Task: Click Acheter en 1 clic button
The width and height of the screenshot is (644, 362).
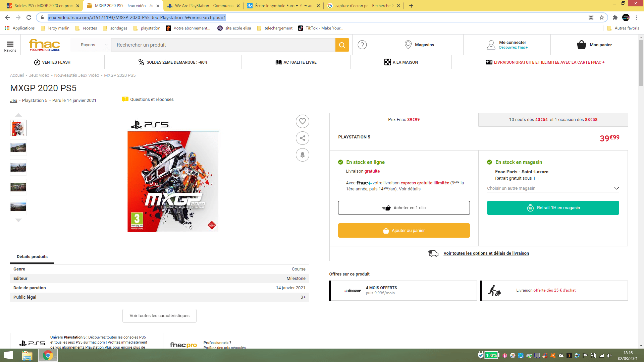Action: [404, 208]
